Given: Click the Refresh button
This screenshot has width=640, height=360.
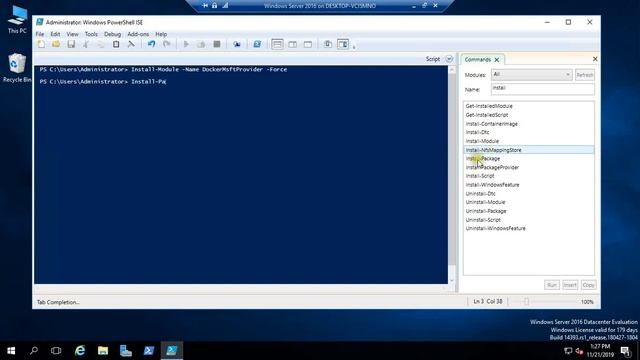Looking at the screenshot, I should [x=584, y=75].
